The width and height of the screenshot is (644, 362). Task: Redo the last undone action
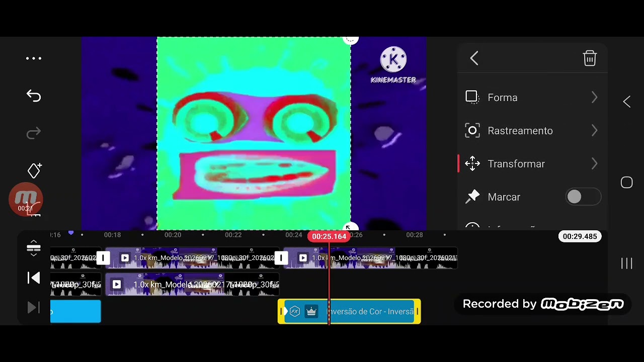(x=34, y=133)
